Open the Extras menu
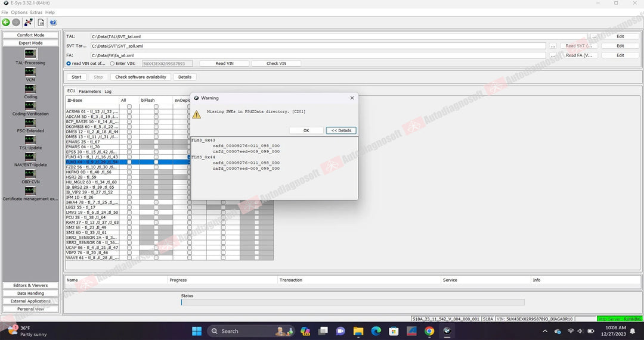Image resolution: width=644 pixels, height=340 pixels. [x=36, y=13]
